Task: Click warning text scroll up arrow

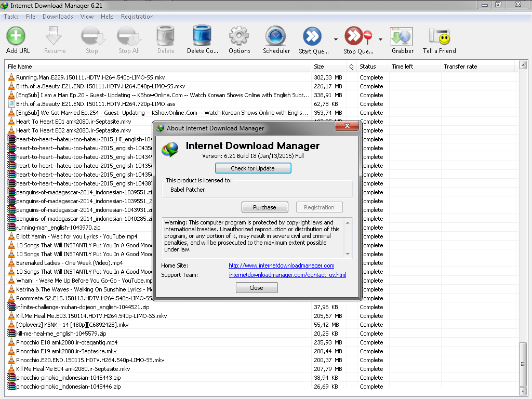Action: point(348,223)
